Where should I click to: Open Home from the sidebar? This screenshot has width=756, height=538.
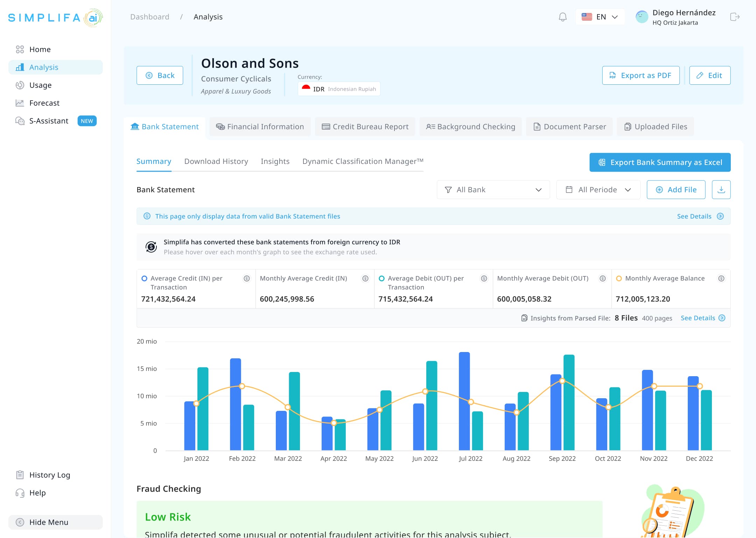(x=55, y=49)
